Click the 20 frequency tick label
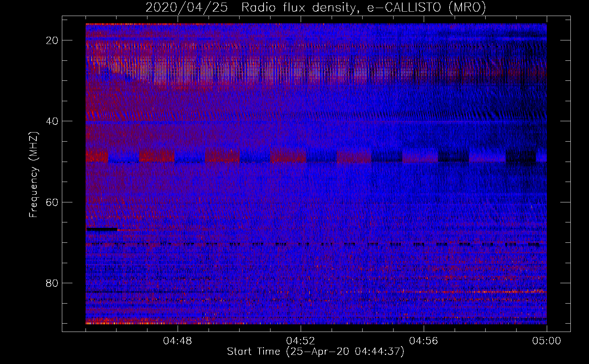Viewport: 589px width, 364px height. pos(52,40)
